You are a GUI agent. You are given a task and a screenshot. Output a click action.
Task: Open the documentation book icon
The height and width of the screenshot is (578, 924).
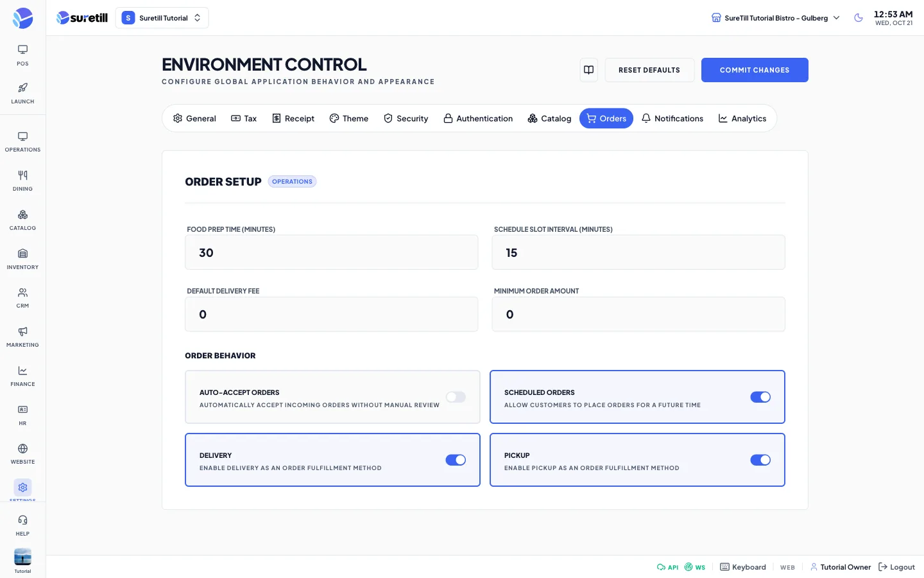coord(588,70)
